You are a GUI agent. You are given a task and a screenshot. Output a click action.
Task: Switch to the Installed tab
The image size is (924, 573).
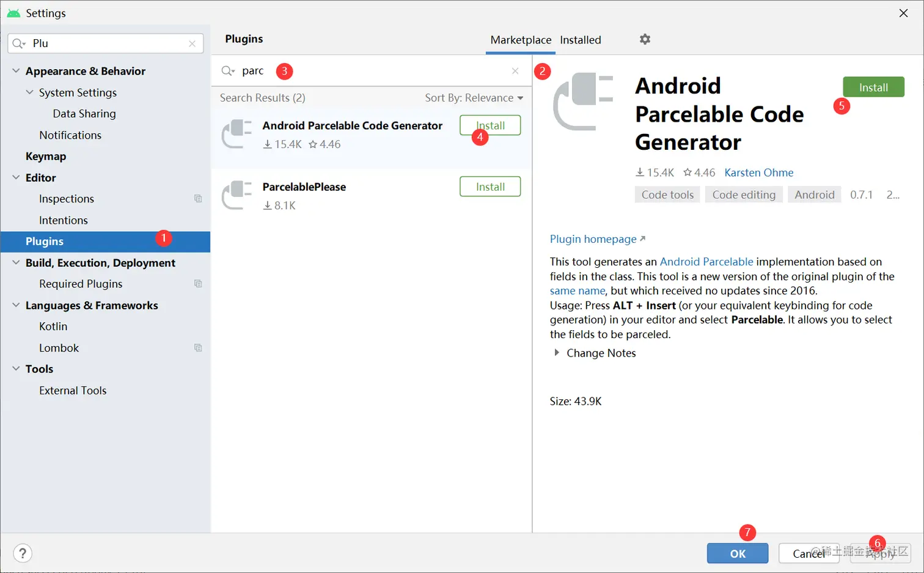581,40
